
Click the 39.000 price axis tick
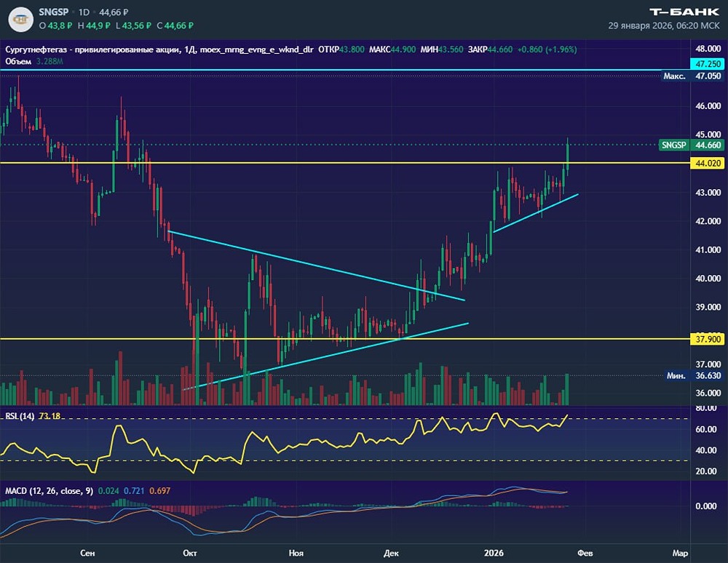708,307
